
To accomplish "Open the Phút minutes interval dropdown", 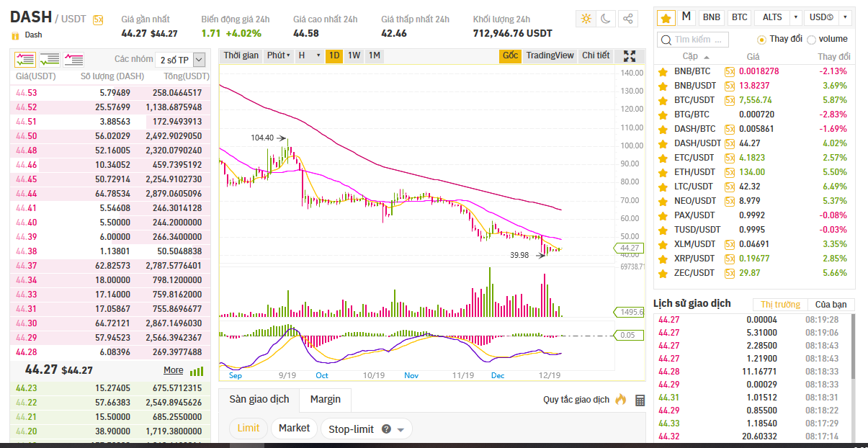I will (279, 55).
